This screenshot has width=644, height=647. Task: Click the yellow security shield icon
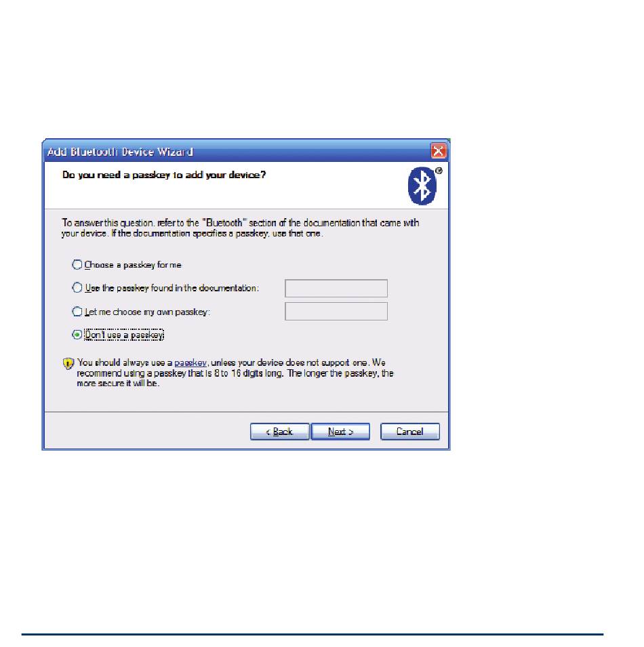(68, 364)
